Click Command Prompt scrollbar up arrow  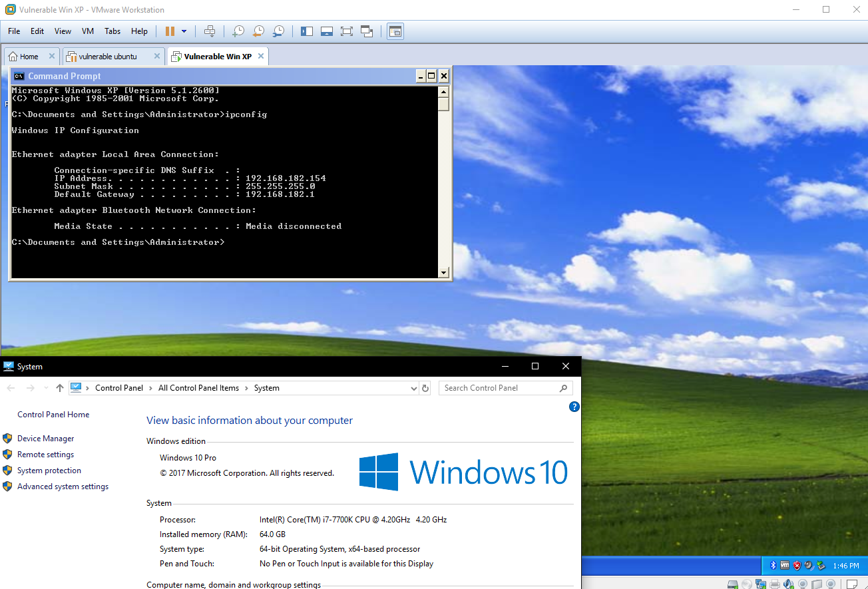443,91
